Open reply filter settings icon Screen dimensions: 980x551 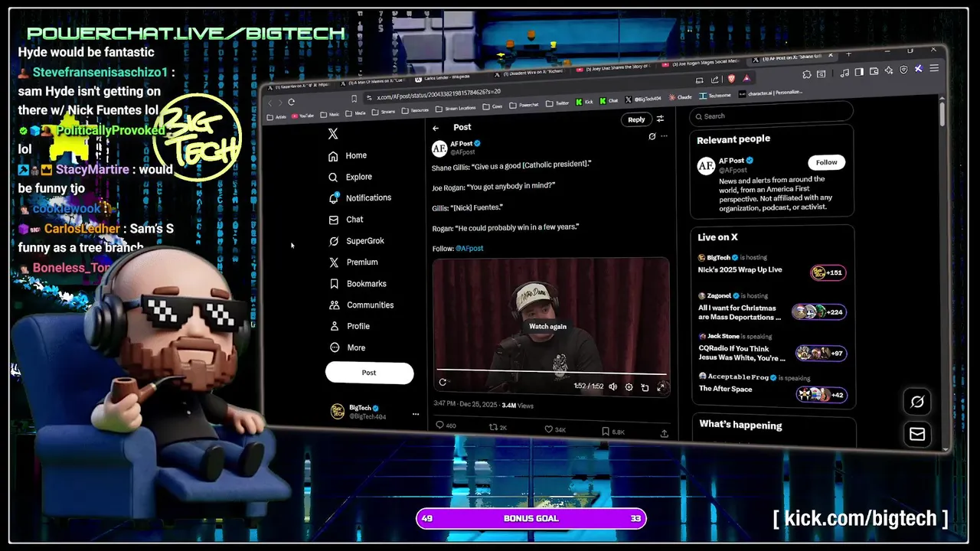point(661,119)
